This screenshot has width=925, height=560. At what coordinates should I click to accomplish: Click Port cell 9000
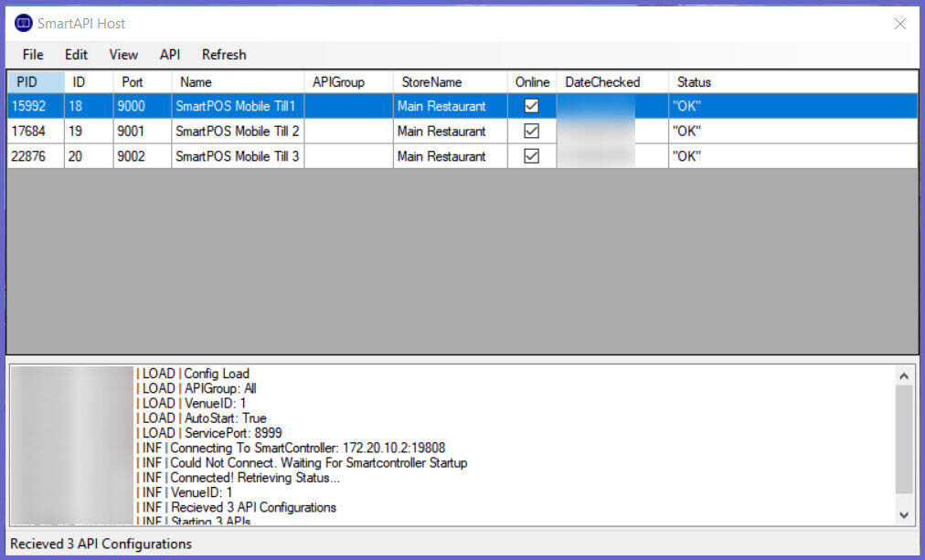point(143,106)
